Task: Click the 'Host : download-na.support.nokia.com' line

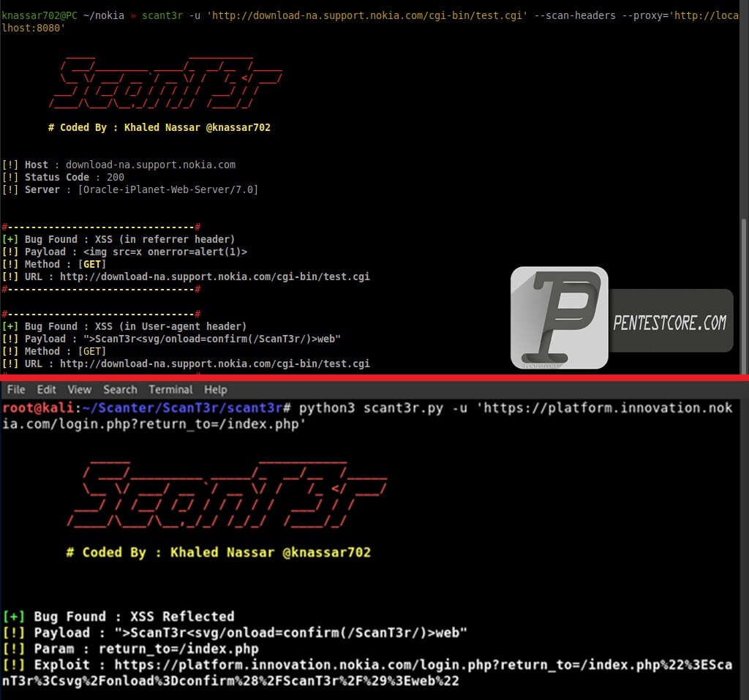Action: click(x=118, y=165)
